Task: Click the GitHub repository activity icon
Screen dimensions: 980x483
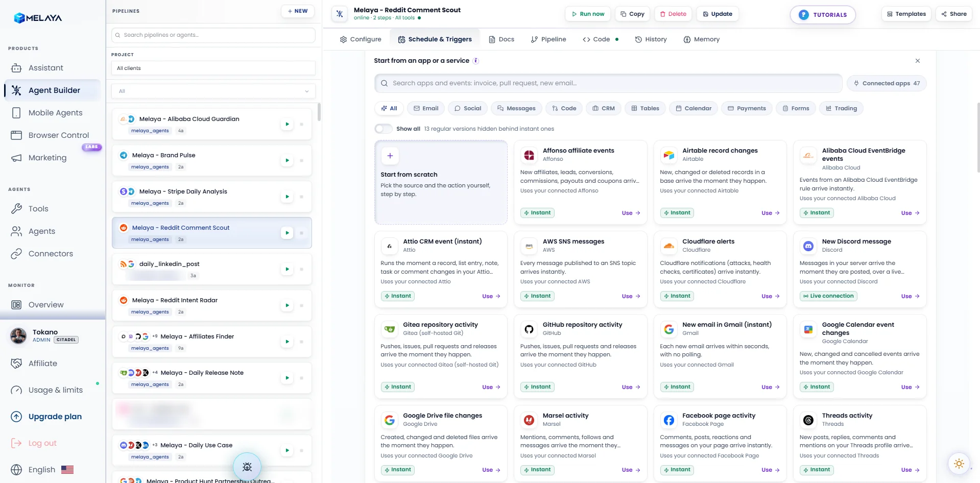Action: click(x=529, y=329)
